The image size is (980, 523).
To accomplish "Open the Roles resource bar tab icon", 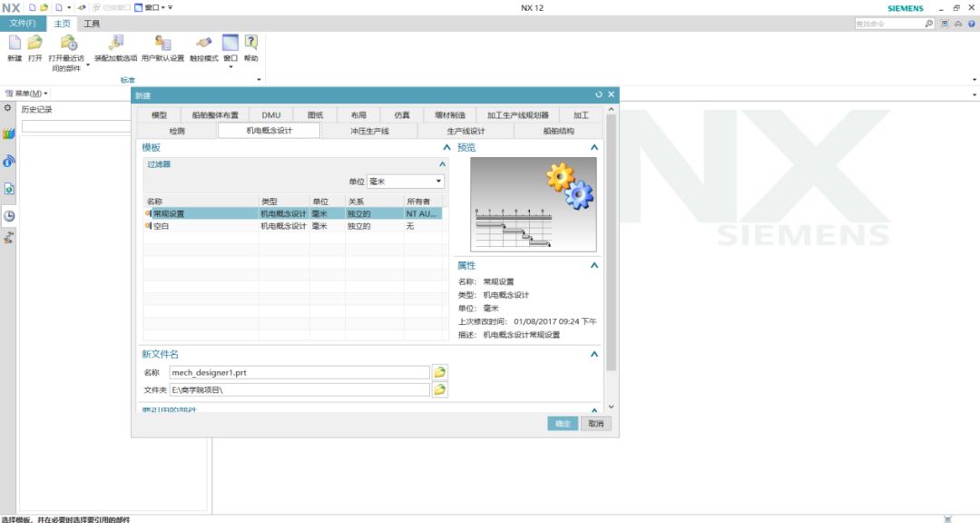I will [9, 238].
